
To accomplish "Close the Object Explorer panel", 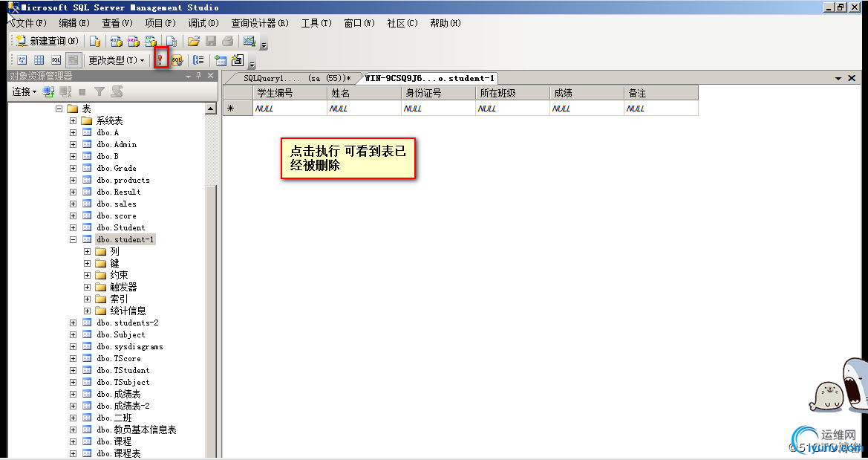I will (210, 76).
